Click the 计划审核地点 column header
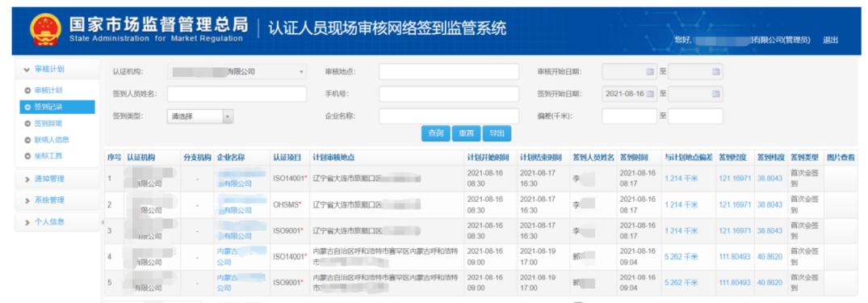The width and height of the screenshot is (868, 303). point(333,158)
